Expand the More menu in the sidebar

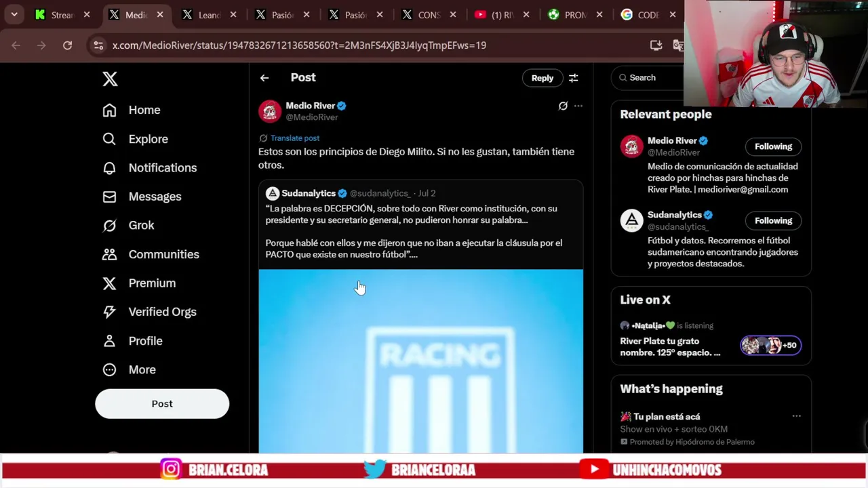pos(129,369)
